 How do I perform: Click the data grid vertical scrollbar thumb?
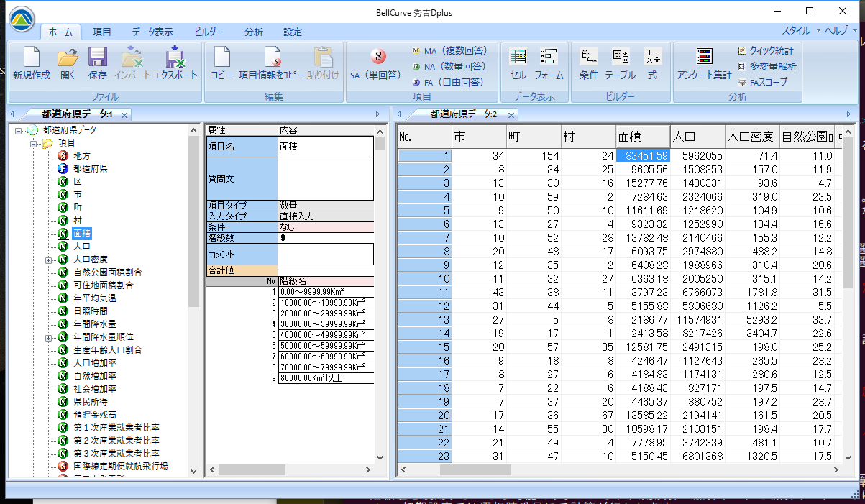point(848,214)
